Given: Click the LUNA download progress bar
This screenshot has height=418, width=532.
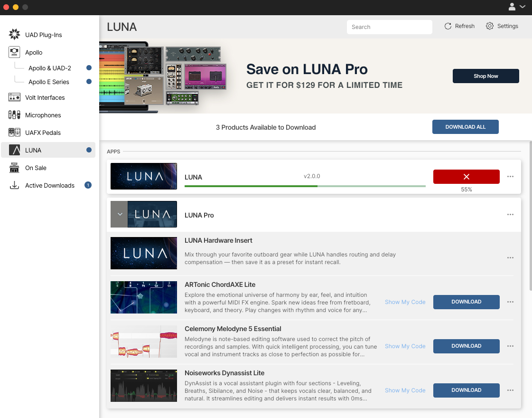Looking at the screenshot, I should [x=305, y=186].
